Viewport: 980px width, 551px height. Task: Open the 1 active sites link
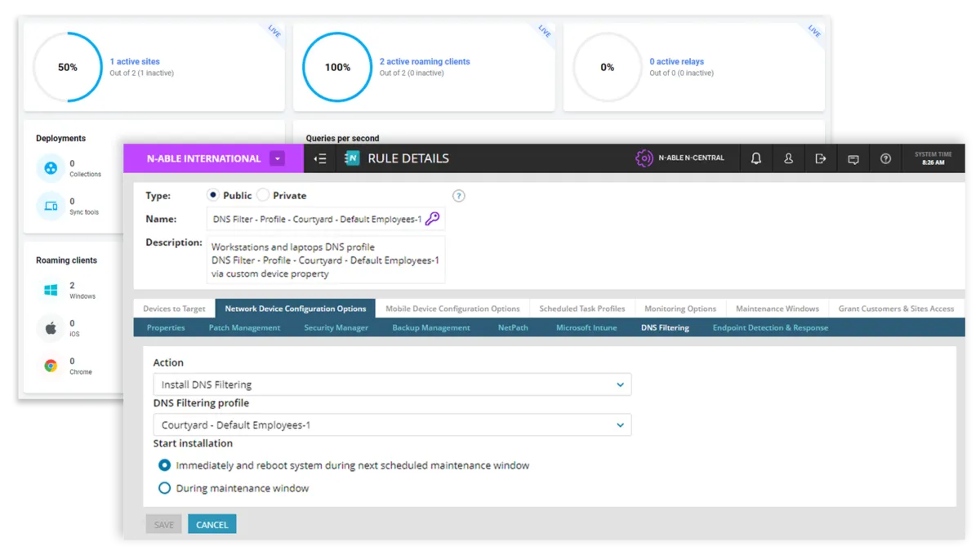pos(135,61)
